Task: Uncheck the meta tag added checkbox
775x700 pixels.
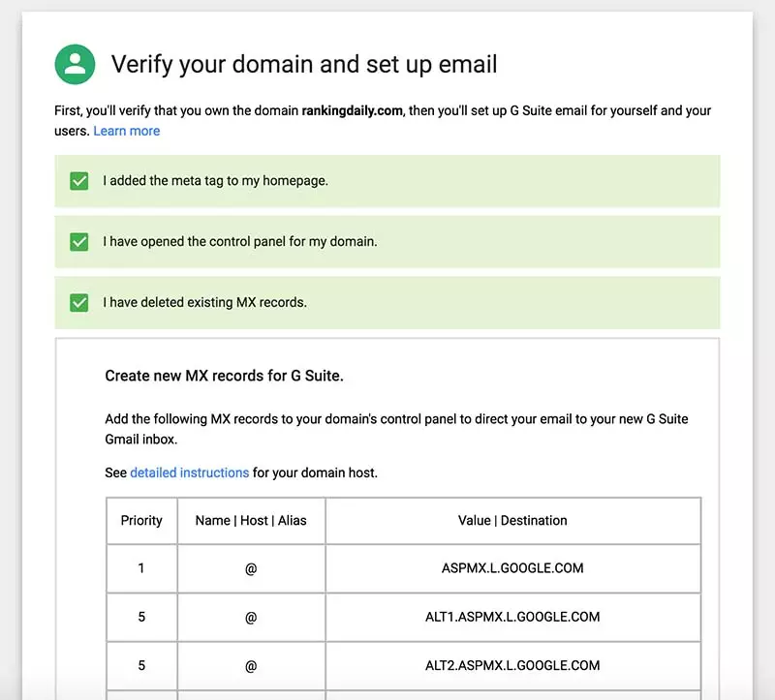Action: point(79,181)
